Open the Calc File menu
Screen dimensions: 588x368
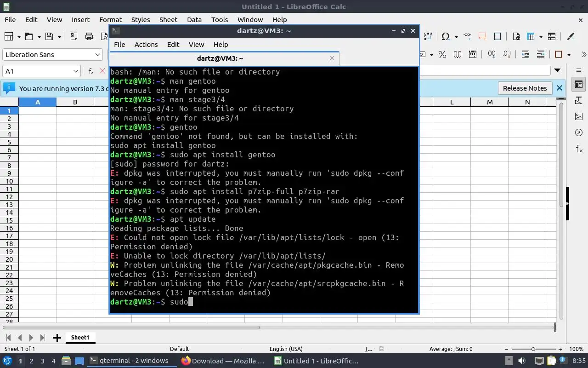(x=10, y=20)
